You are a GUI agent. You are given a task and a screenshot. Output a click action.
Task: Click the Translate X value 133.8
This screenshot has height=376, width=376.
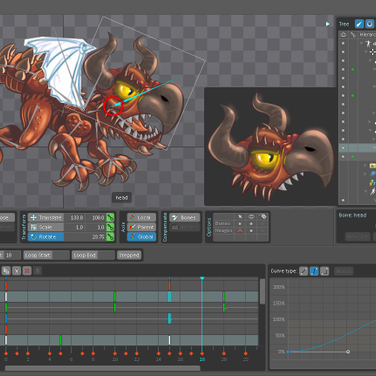coord(77,218)
